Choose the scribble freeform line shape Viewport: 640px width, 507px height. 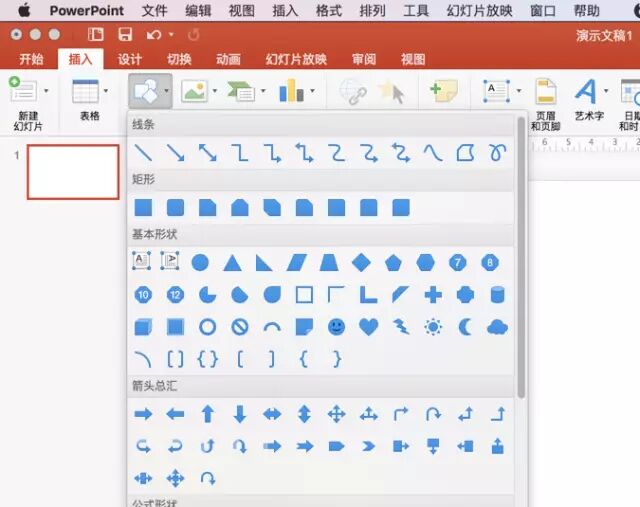pos(498,153)
